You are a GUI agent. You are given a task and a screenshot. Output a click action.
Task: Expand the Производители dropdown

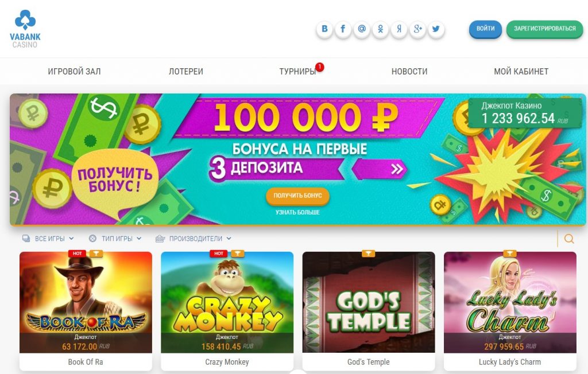[194, 239]
